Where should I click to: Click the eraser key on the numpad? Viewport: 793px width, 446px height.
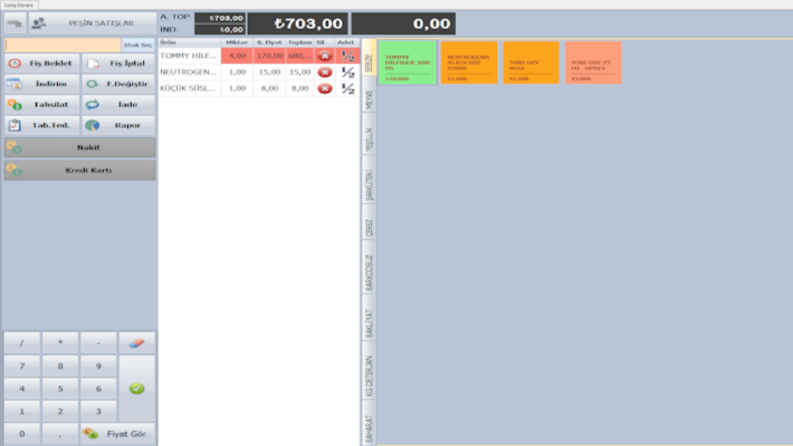pyautogui.click(x=137, y=343)
